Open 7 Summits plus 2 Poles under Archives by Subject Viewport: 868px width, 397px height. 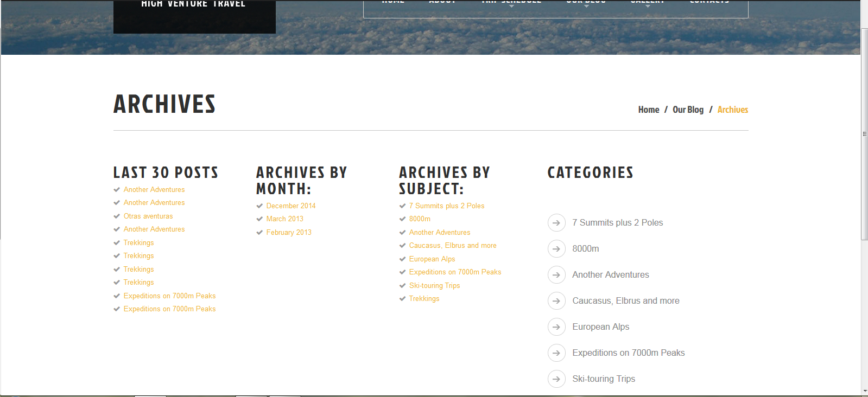(447, 206)
